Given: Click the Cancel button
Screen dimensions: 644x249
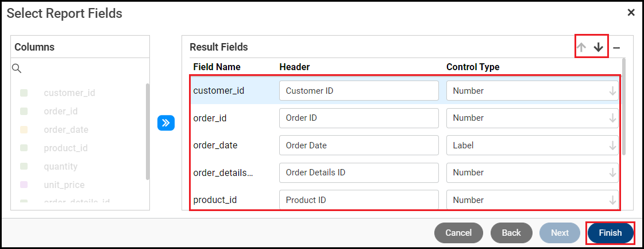Looking at the screenshot, I should [x=458, y=233].
